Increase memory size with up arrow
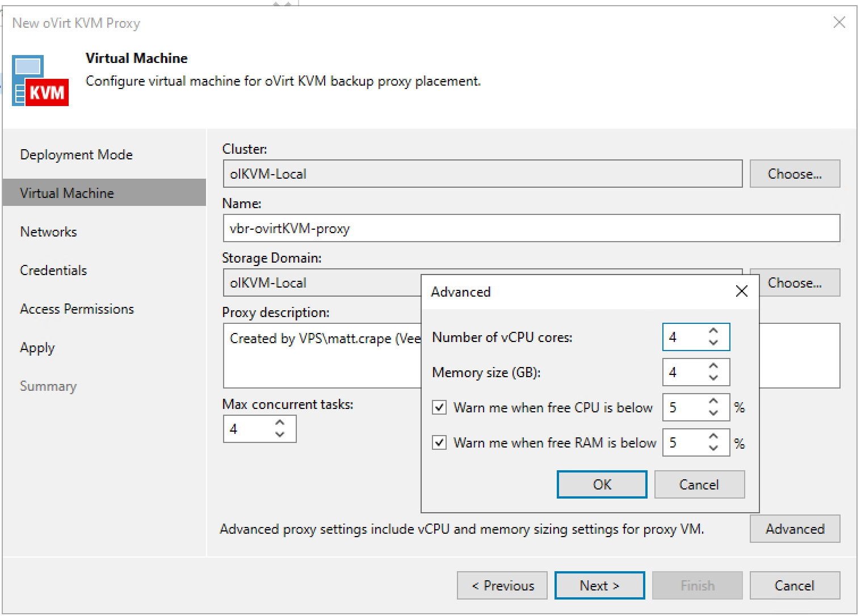The image size is (861, 616). pyautogui.click(x=713, y=366)
